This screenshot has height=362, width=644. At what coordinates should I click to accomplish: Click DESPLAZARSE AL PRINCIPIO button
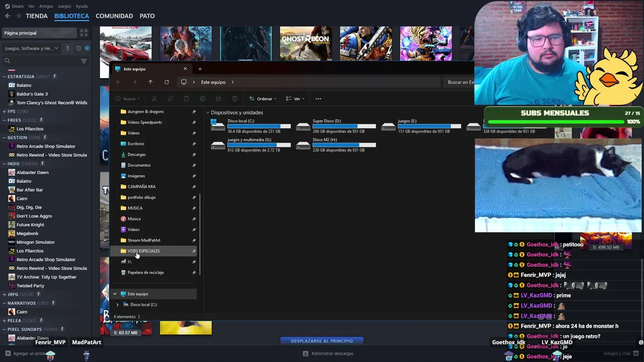point(322,341)
